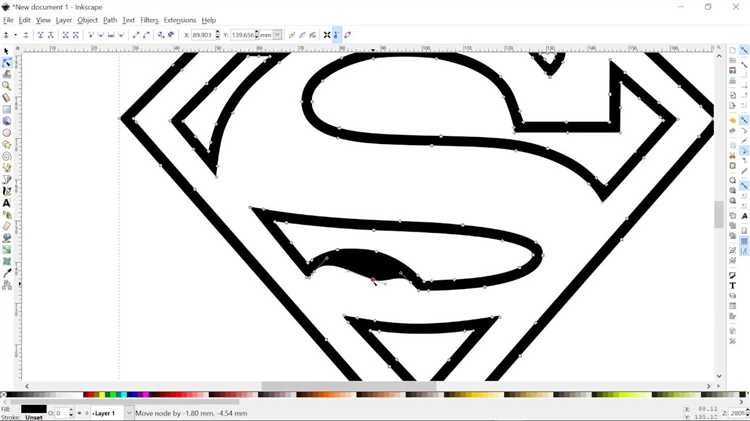Select the Tweak objects tool

6,74
